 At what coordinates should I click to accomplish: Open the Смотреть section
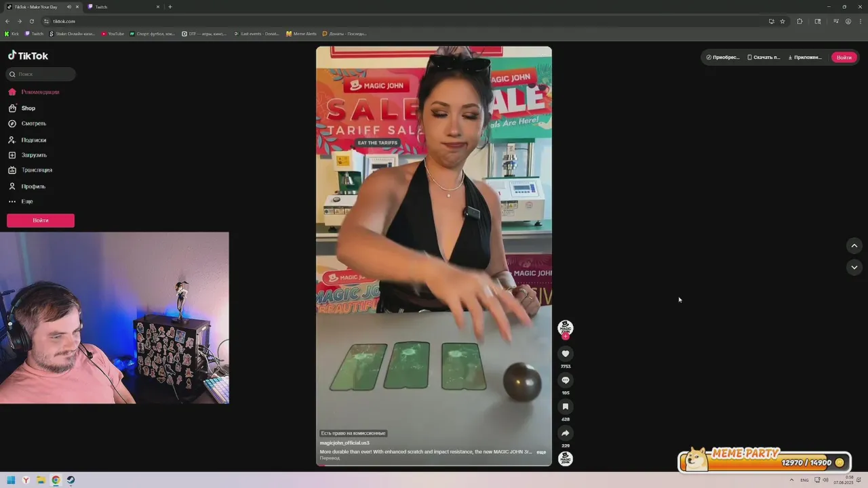(27, 124)
